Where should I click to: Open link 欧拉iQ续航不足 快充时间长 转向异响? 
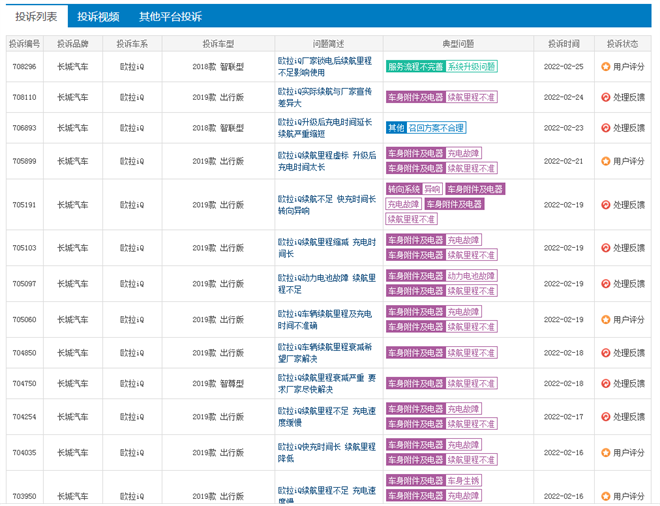click(x=327, y=205)
